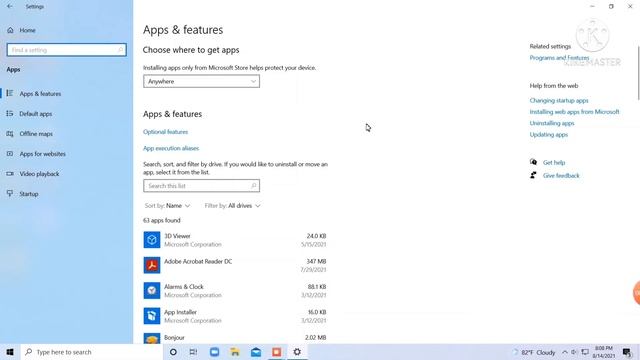Select the Startup sidebar icon
The width and height of the screenshot is (640, 360).
pos(10,193)
